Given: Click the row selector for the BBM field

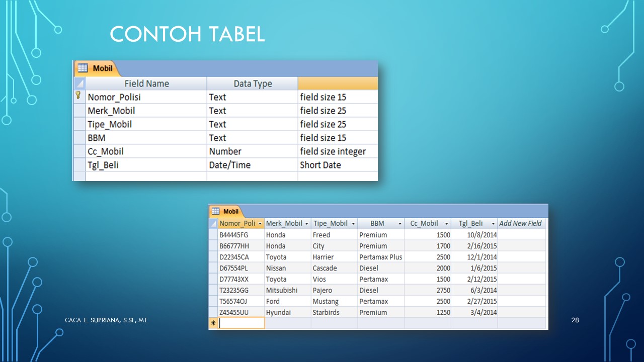Looking at the screenshot, I should tap(79, 137).
